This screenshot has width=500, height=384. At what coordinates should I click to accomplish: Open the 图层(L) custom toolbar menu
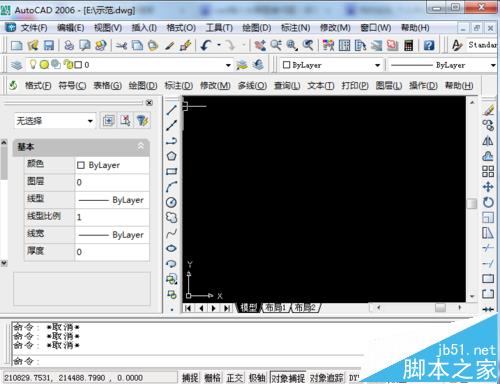[389, 86]
